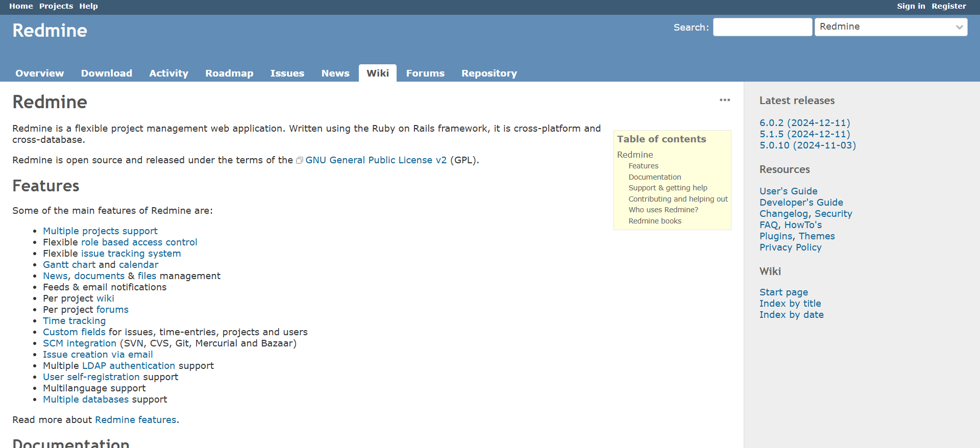Screen dimensions: 980x448
Task: Jump to Redmine books section
Action: coord(655,221)
